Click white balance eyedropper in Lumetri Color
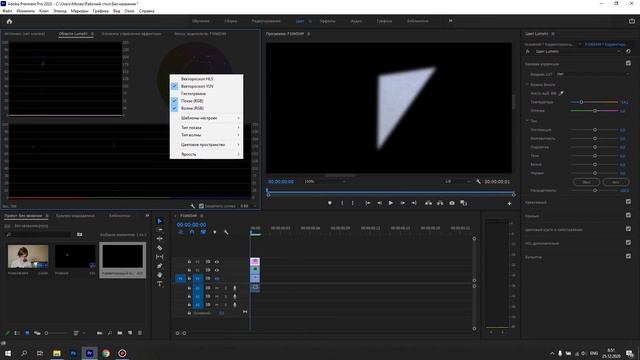The width and height of the screenshot is (640, 360). [x=561, y=93]
